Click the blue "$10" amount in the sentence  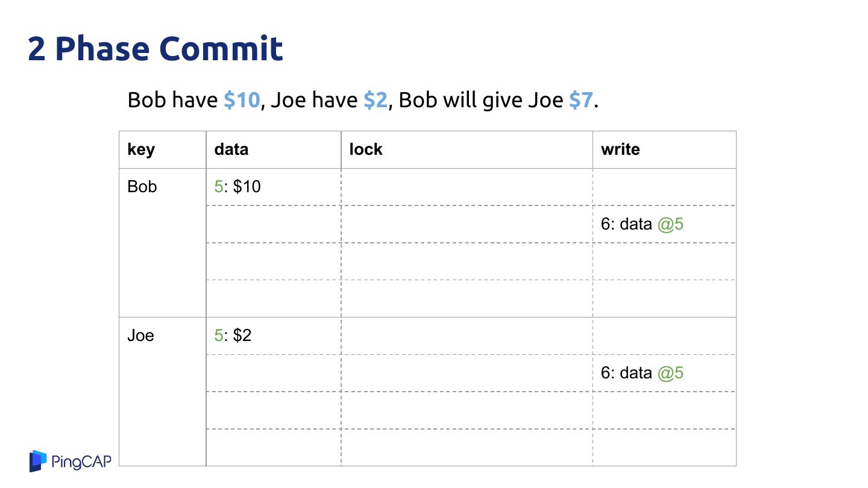pos(242,100)
